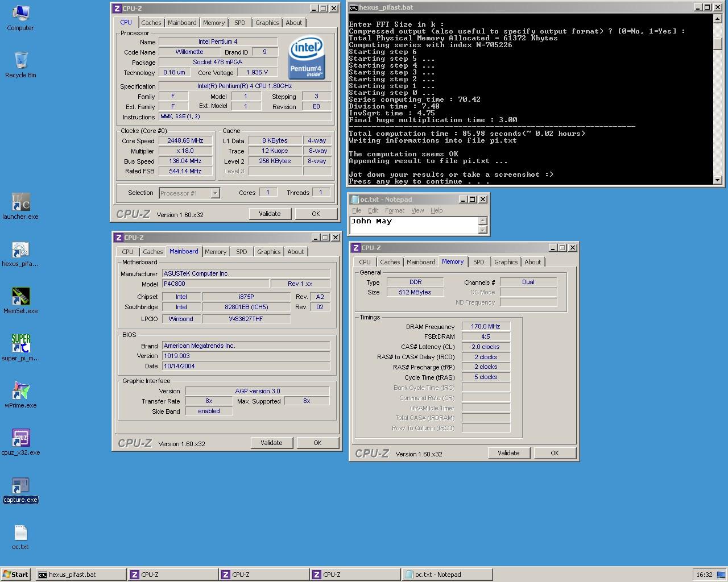Open About tab in top CPU-Z window
The image size is (728, 582).
point(294,23)
